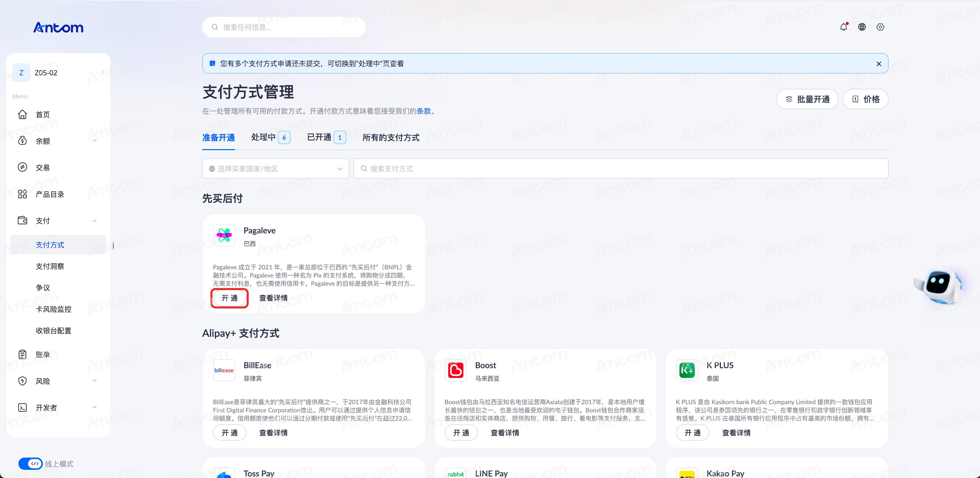980x478 pixels.
Task: Close the info banner with X
Action: click(x=878, y=64)
